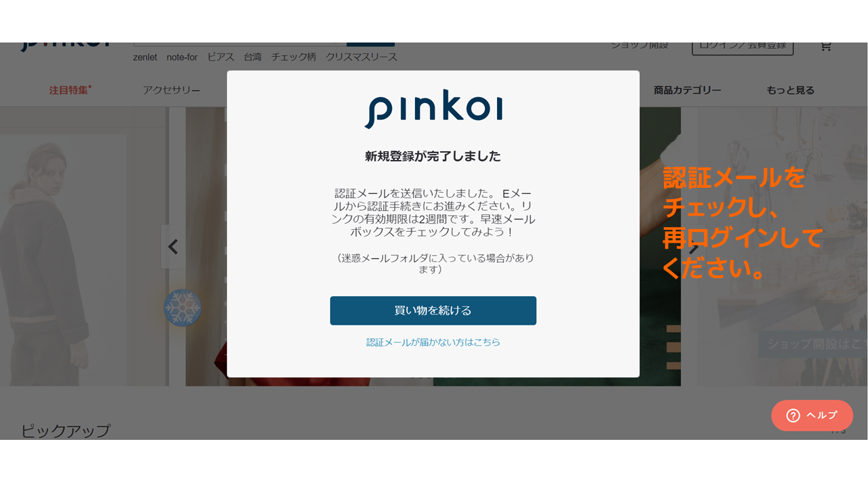Click the Pinkoi site logo in header

pos(65,46)
